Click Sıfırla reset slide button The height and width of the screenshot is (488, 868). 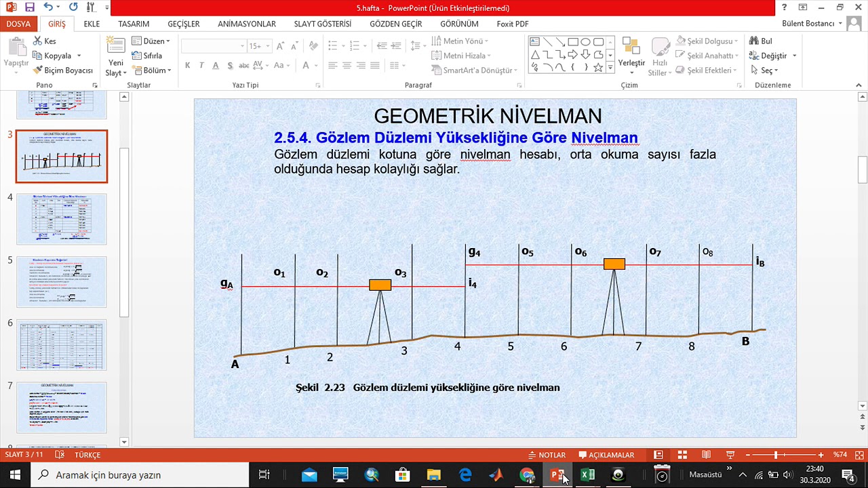146,56
